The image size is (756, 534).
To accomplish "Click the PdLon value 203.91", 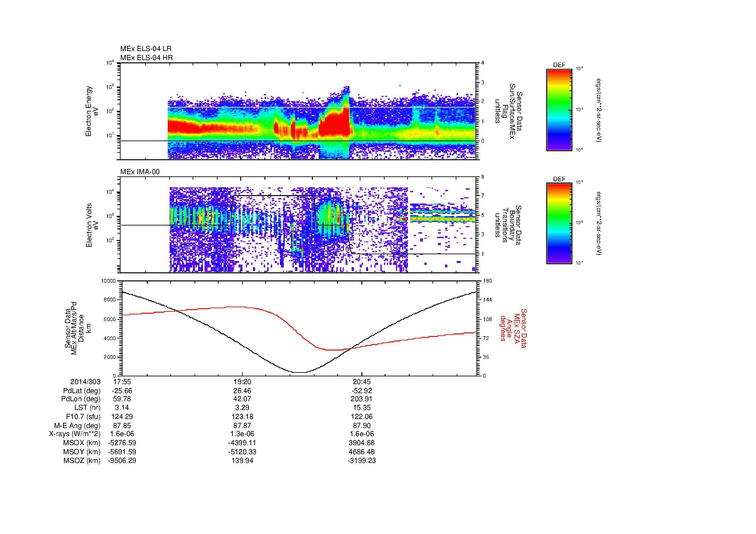I will [x=362, y=399].
